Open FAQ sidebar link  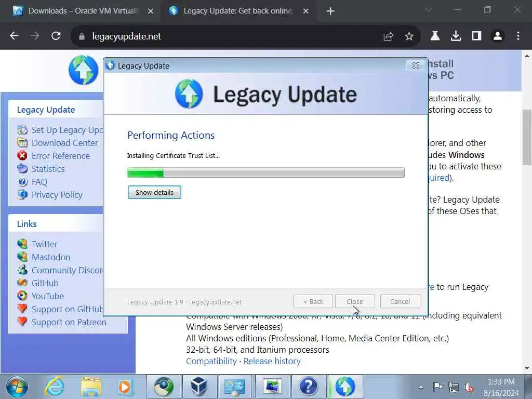pyautogui.click(x=39, y=182)
